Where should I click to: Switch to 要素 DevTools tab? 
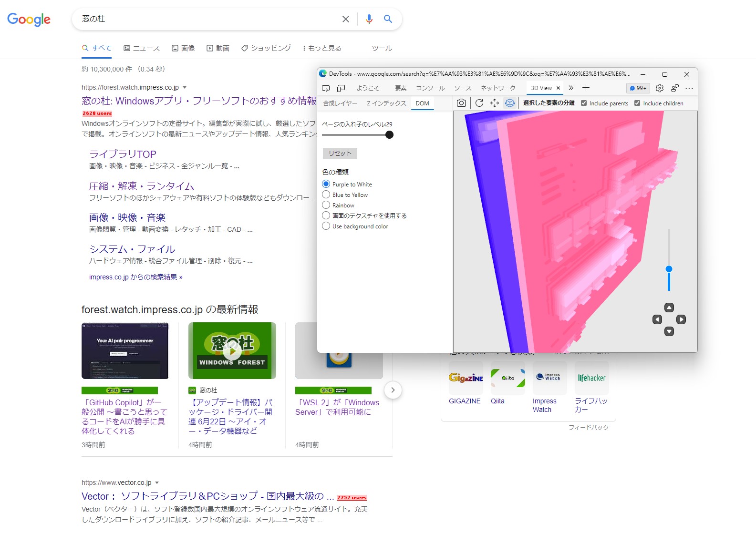(401, 88)
